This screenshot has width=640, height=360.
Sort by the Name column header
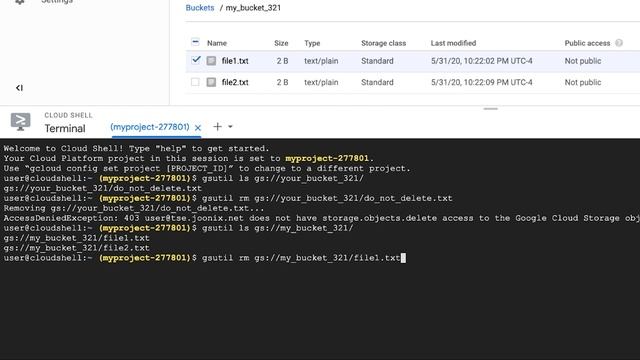[x=217, y=43]
